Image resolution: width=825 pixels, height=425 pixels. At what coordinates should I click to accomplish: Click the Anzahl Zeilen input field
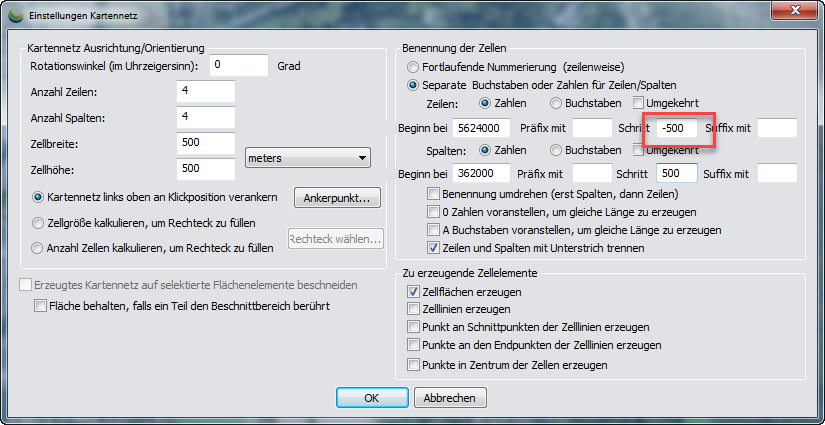[x=206, y=92]
